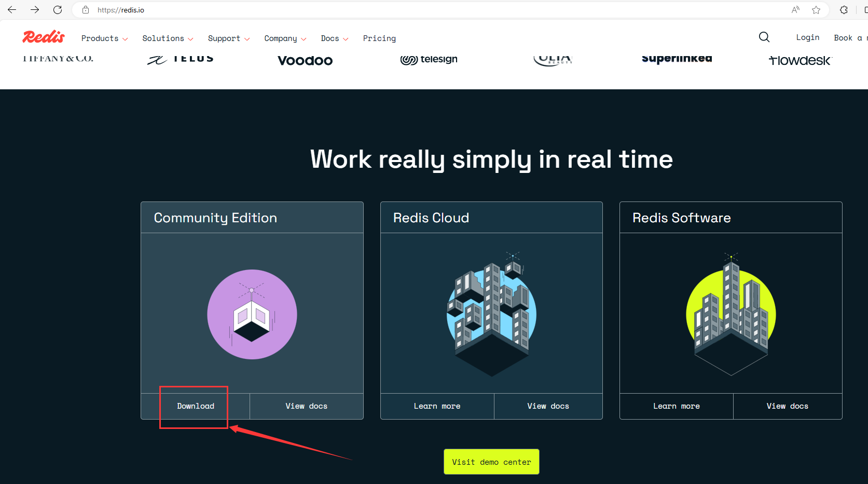Add the page to favorites with the star icon

816,10
